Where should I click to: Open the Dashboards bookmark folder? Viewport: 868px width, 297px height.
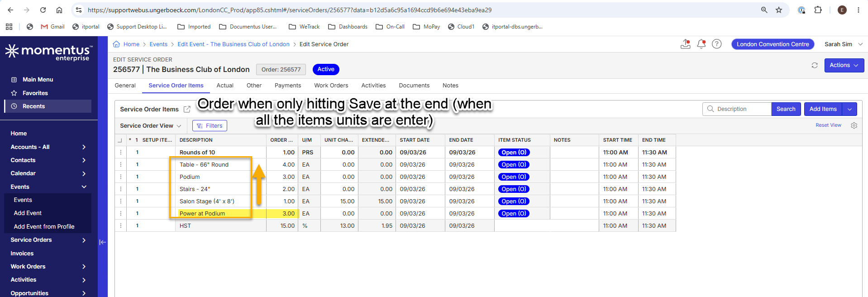coord(348,27)
